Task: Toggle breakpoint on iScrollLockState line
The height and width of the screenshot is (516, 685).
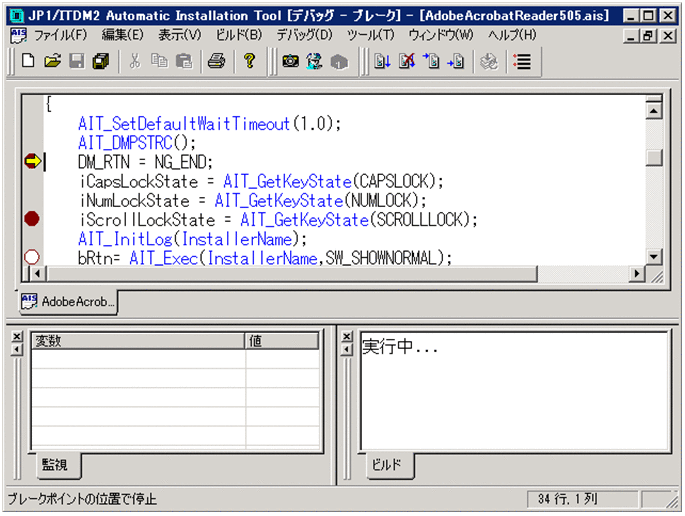Action: tap(32, 218)
